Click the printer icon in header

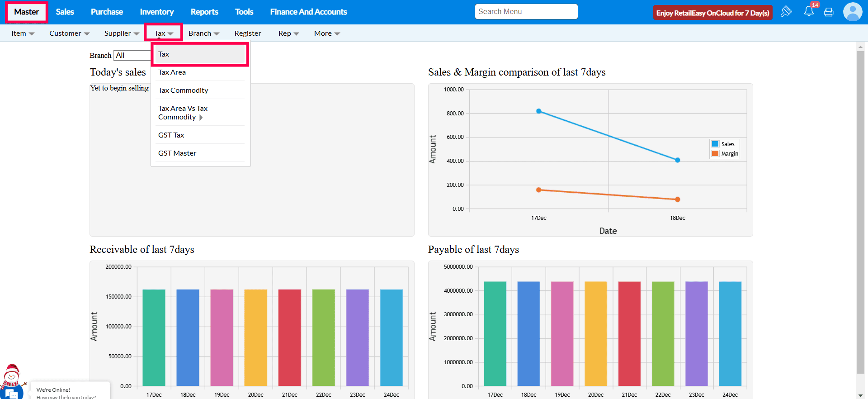(829, 12)
